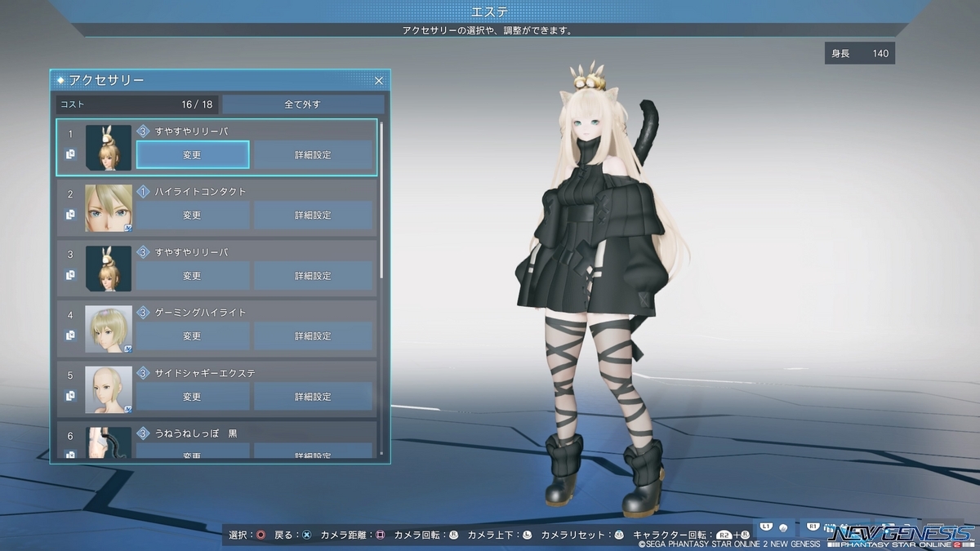Select the ハイライトコンタクト eye thumbnail

pos(109,208)
